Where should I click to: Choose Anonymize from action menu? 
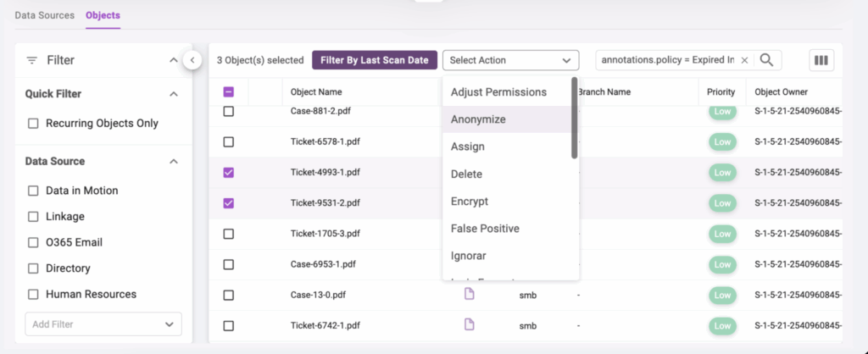click(x=478, y=119)
